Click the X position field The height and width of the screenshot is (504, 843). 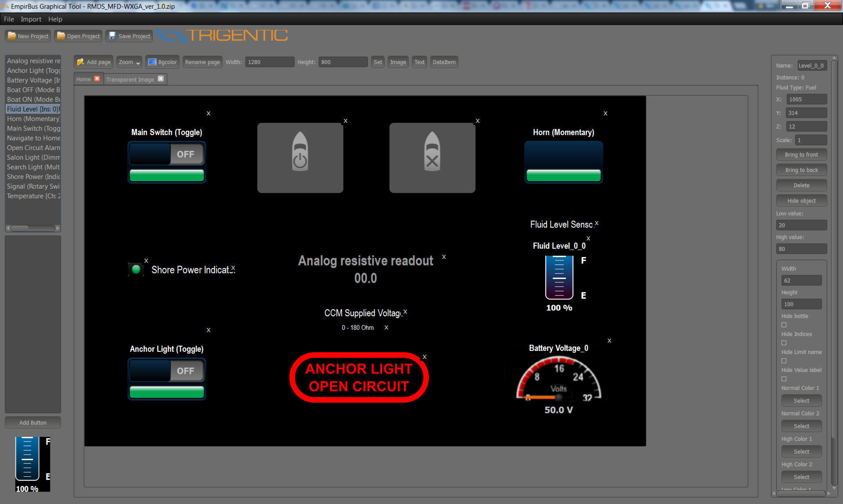tap(807, 99)
